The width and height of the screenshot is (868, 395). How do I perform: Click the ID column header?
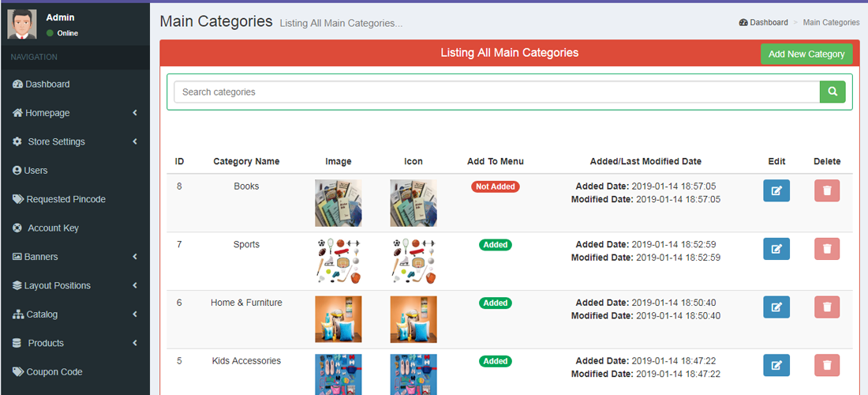(x=179, y=162)
